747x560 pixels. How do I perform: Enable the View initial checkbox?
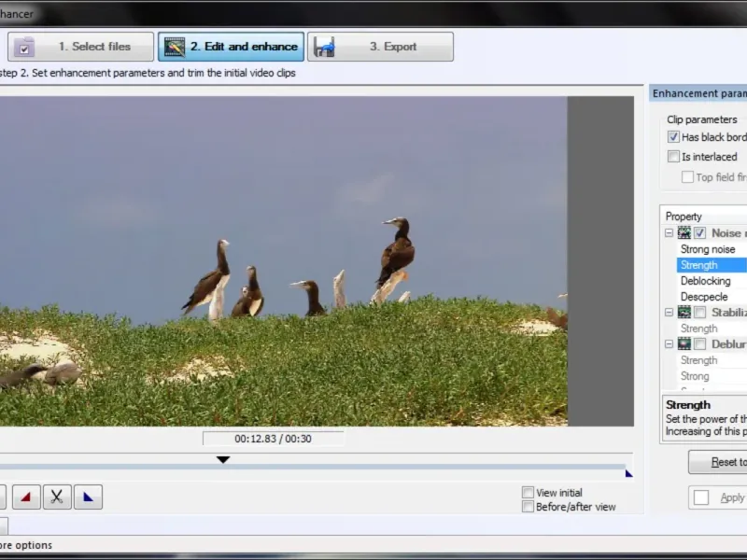pos(529,493)
